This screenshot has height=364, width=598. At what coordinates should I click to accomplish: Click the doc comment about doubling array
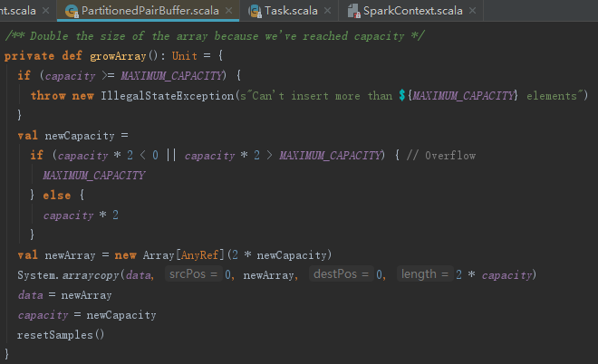(x=215, y=36)
